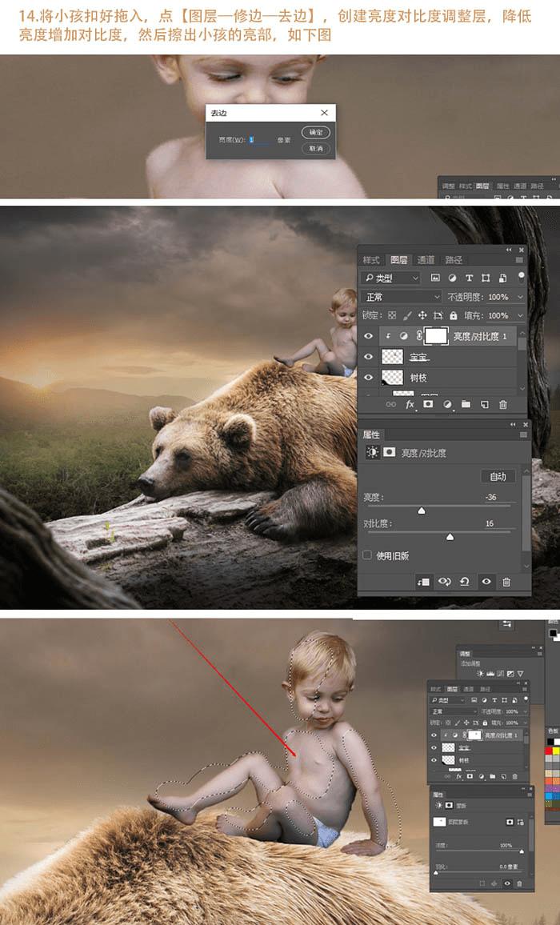Click 取消 in 去边 dialog
Image resolution: width=560 pixels, height=925 pixels.
pyautogui.click(x=316, y=148)
